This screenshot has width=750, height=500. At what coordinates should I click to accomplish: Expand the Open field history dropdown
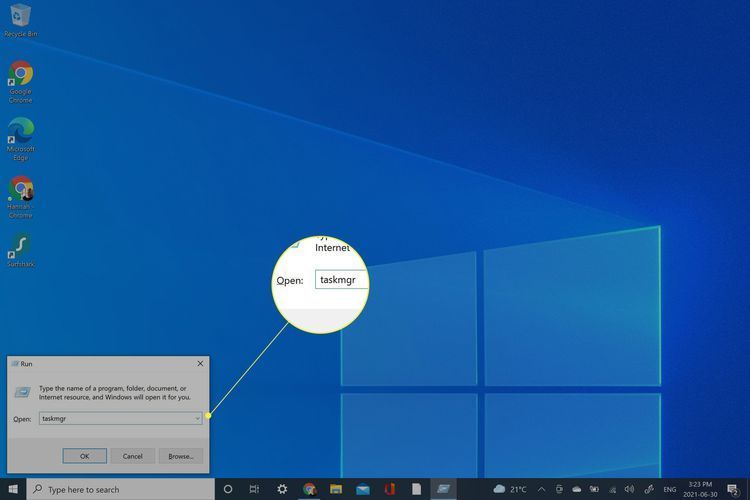pyautogui.click(x=197, y=418)
